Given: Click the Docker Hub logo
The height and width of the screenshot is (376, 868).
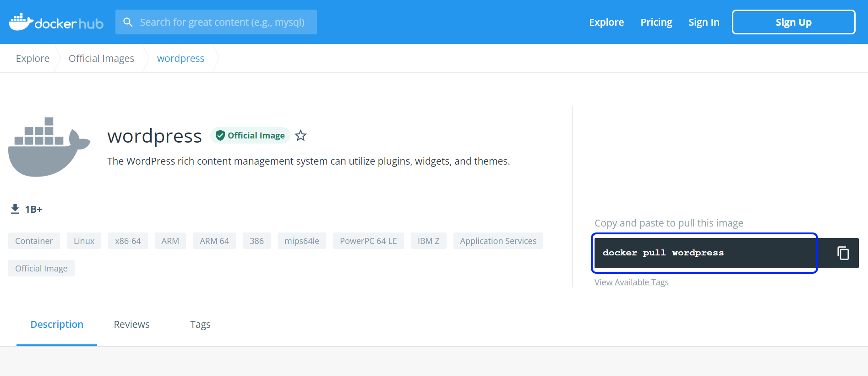Looking at the screenshot, I should (x=56, y=22).
